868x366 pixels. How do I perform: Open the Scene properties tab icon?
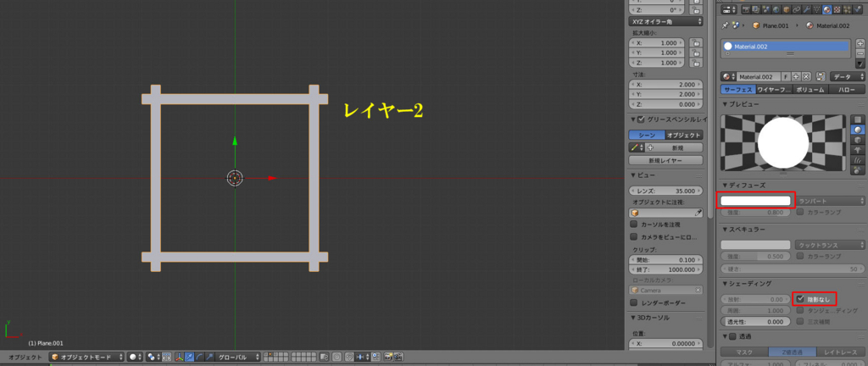point(766,9)
